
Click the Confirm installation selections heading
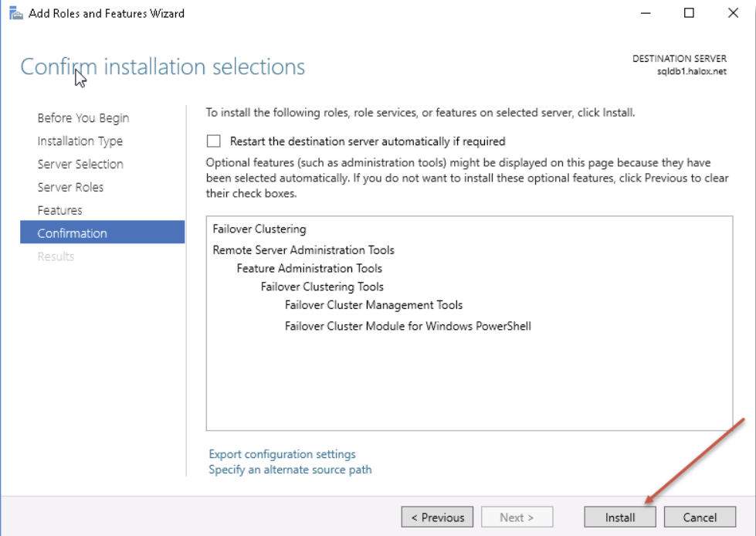click(x=162, y=66)
